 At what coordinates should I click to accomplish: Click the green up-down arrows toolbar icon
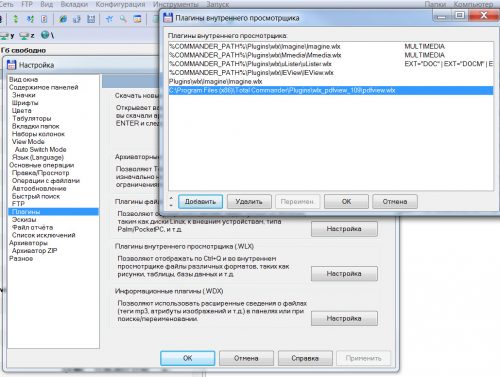coord(15,19)
